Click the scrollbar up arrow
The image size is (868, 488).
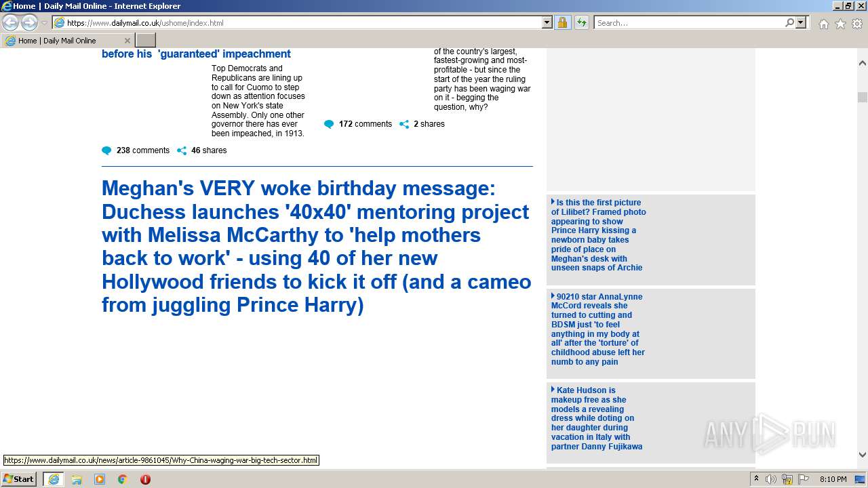(863, 63)
